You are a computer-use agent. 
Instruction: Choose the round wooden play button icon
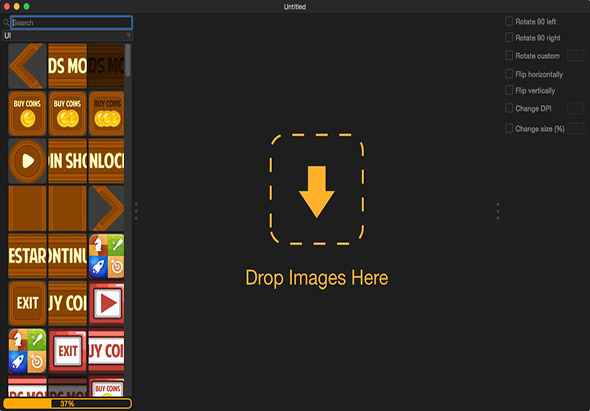tap(27, 161)
